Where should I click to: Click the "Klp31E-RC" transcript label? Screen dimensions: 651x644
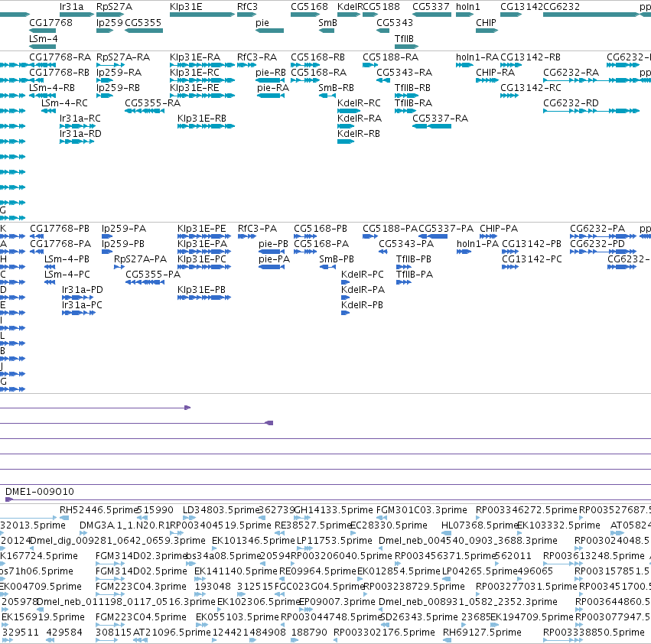(x=194, y=72)
